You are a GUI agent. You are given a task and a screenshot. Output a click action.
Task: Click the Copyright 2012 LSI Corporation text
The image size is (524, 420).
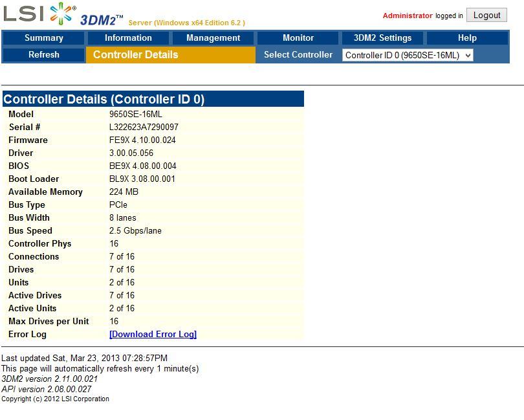[55, 399]
